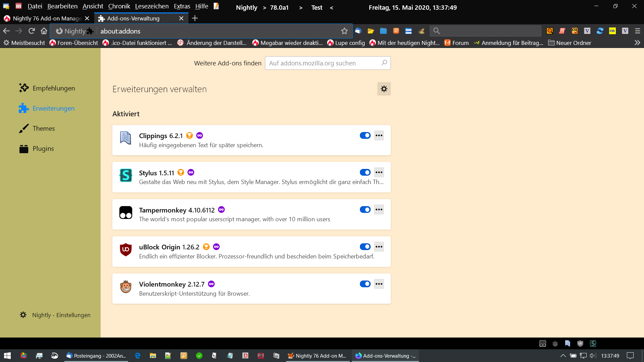Click the reload page icon

tap(32, 31)
